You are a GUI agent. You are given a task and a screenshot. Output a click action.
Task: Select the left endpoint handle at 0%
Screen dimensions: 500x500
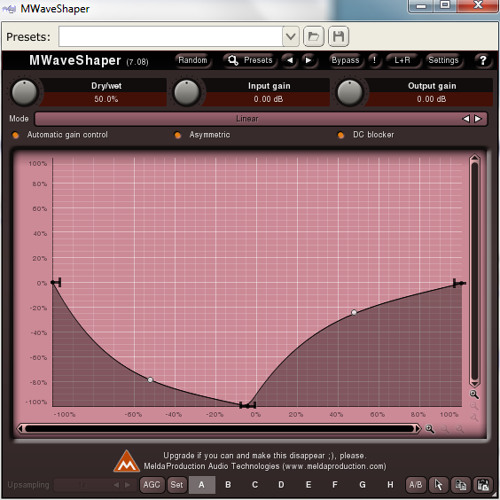pyautogui.click(x=56, y=282)
